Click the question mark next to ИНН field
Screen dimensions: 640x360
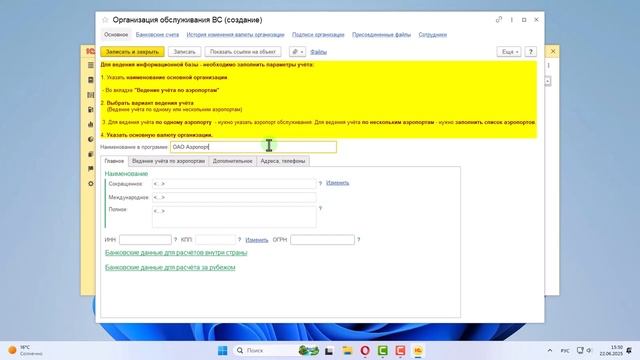click(176, 240)
